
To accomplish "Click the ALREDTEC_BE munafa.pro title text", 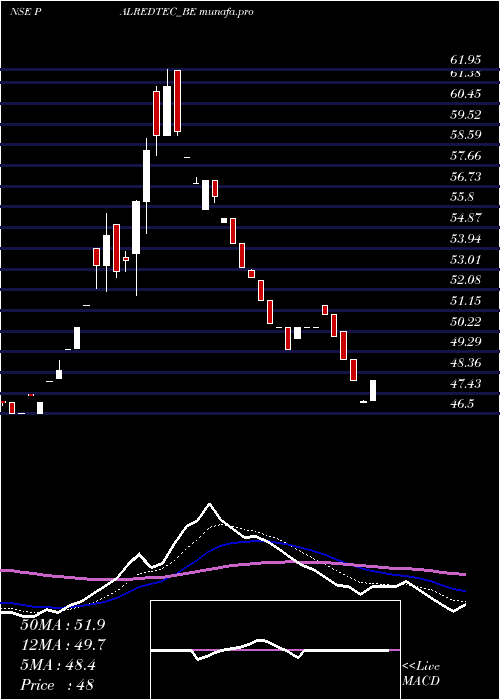I will (187, 12).
